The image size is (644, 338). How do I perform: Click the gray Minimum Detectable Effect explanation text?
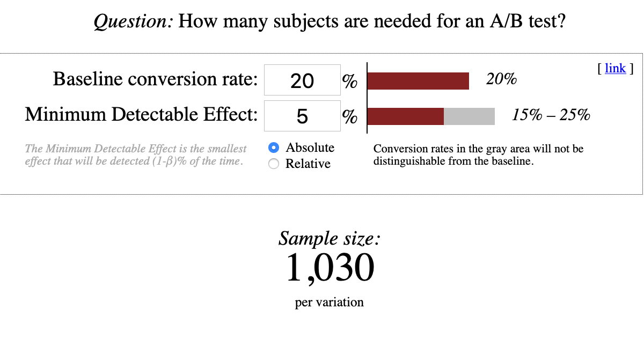click(x=136, y=155)
